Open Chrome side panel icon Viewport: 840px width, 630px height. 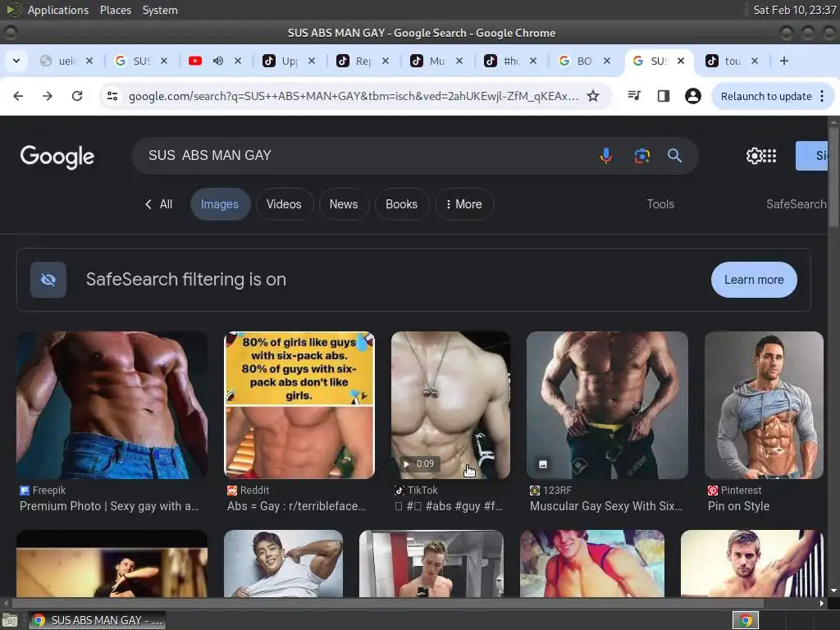(x=663, y=96)
